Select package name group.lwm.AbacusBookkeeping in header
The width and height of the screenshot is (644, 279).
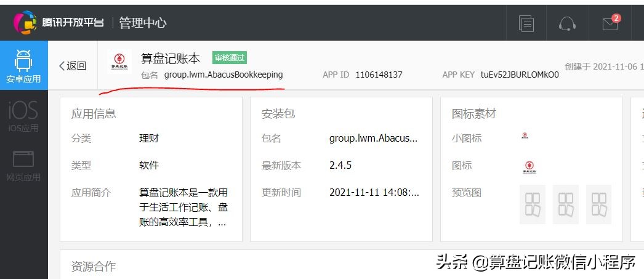coord(223,75)
